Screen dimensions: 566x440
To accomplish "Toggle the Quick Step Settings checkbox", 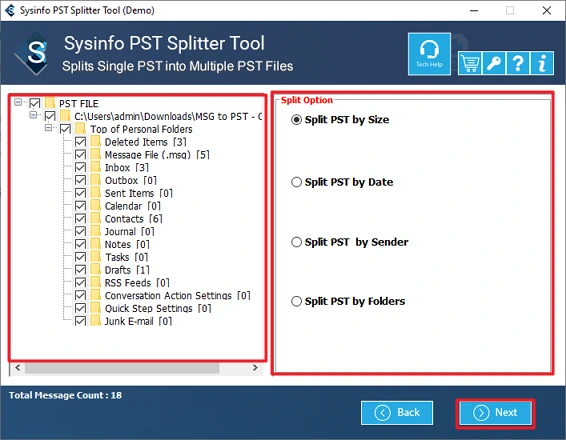I will tap(80, 308).
